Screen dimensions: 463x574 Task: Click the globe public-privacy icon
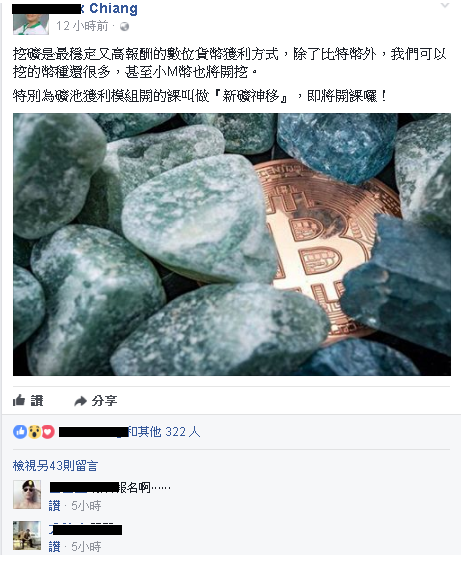point(124,26)
